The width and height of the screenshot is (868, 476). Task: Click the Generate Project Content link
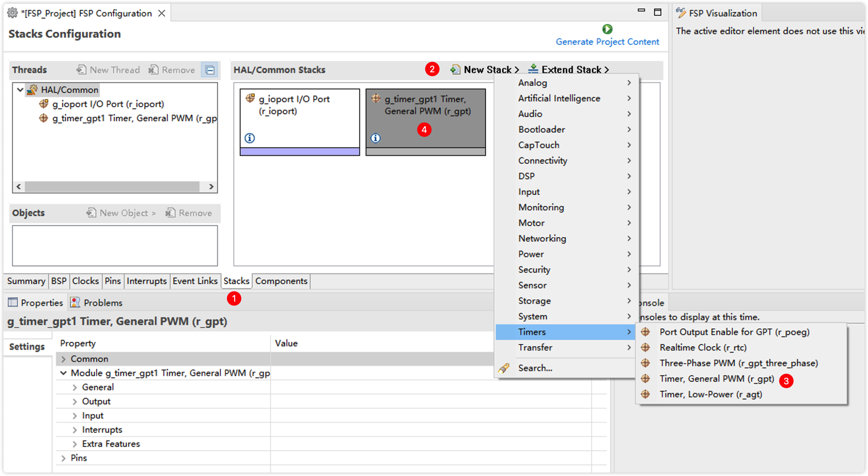[607, 42]
